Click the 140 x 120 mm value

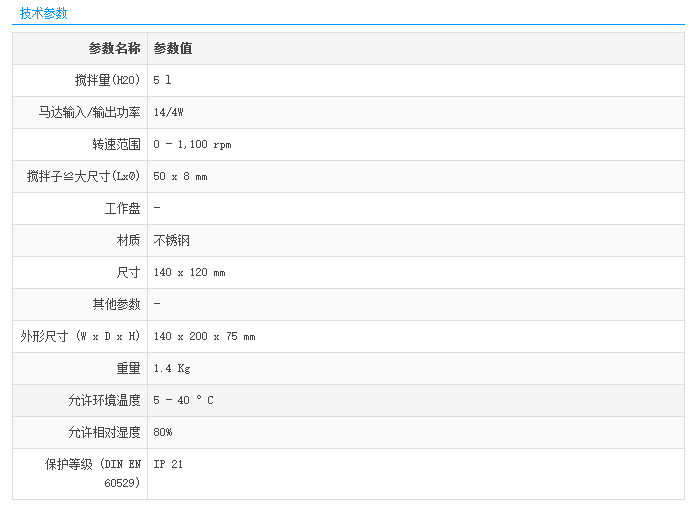[189, 272]
